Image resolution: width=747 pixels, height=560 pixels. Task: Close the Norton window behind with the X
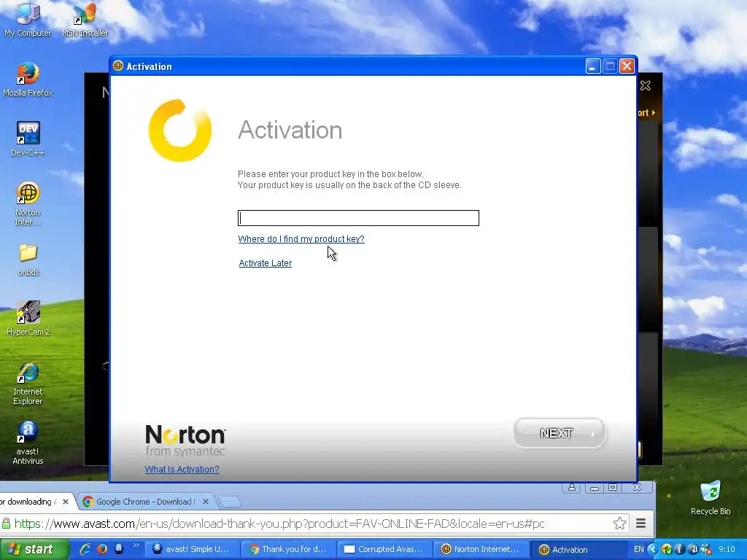[x=645, y=86]
